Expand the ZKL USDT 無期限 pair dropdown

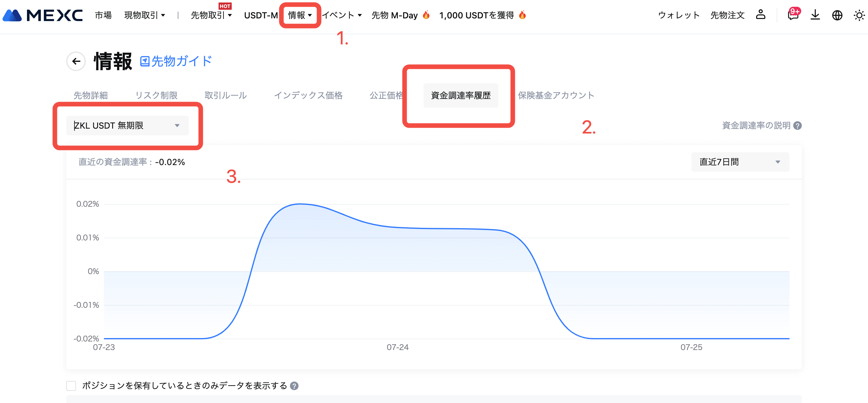click(x=127, y=126)
